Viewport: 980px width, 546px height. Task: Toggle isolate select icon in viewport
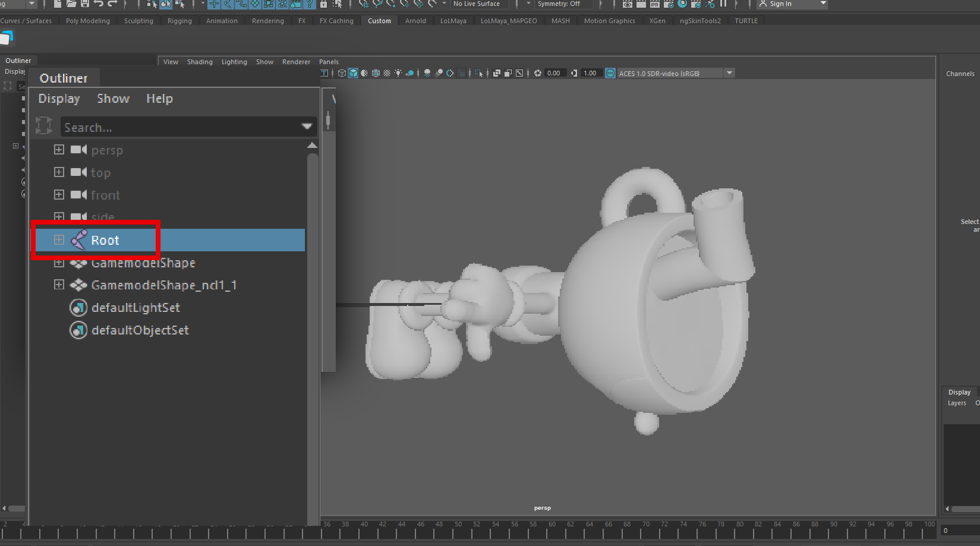tap(479, 73)
